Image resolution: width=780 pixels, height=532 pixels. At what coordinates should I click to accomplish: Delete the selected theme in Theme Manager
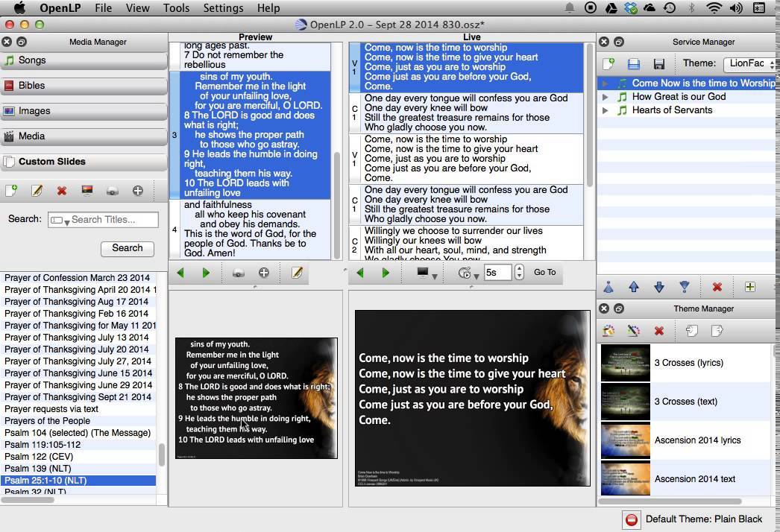[x=658, y=331]
